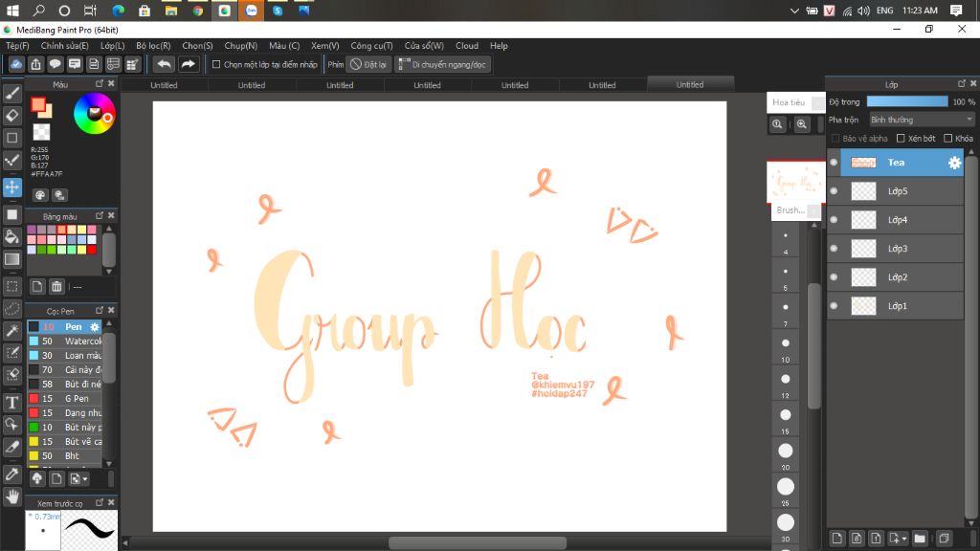Check the Xén bớt clipping checkbox
This screenshot has height=551, width=980.
click(x=901, y=139)
